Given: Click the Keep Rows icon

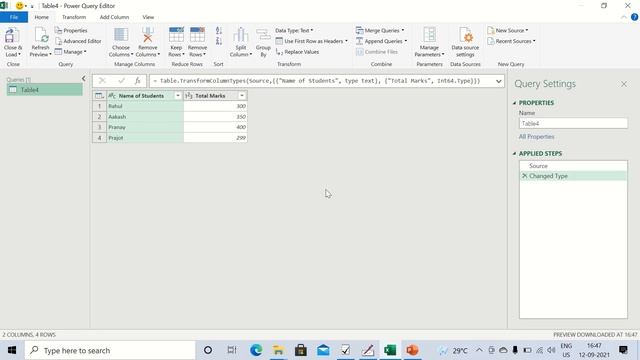Looking at the screenshot, I should tap(176, 35).
